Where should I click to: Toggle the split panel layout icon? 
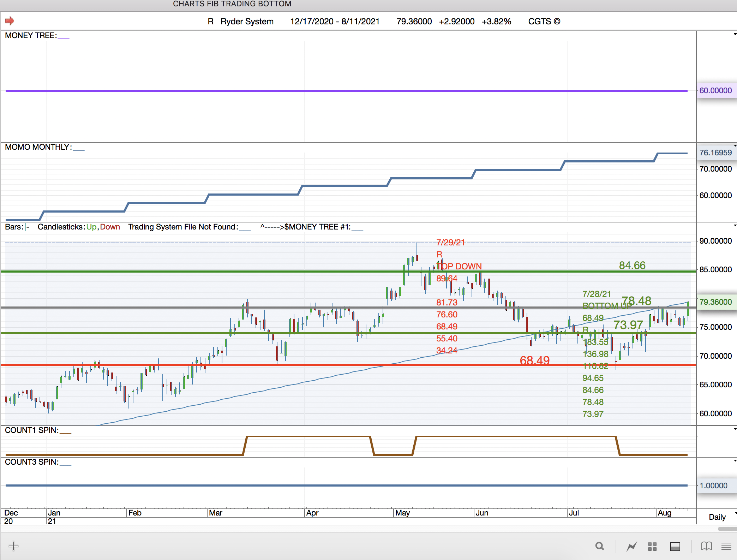pyautogui.click(x=675, y=546)
